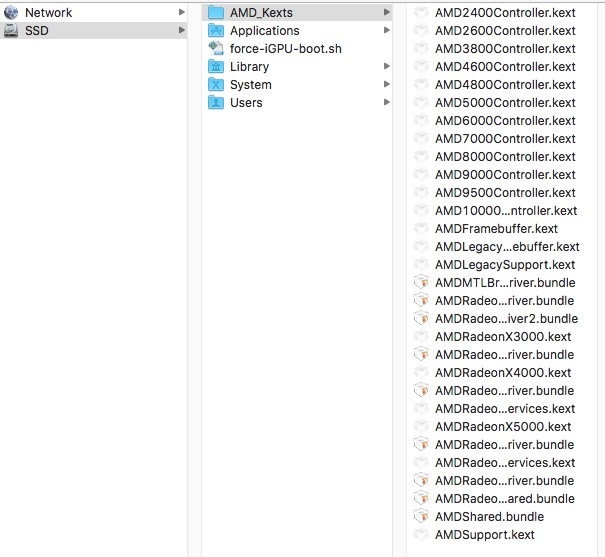
Task: Click the AMD4800Controller.kext file icon
Action: click(421, 84)
